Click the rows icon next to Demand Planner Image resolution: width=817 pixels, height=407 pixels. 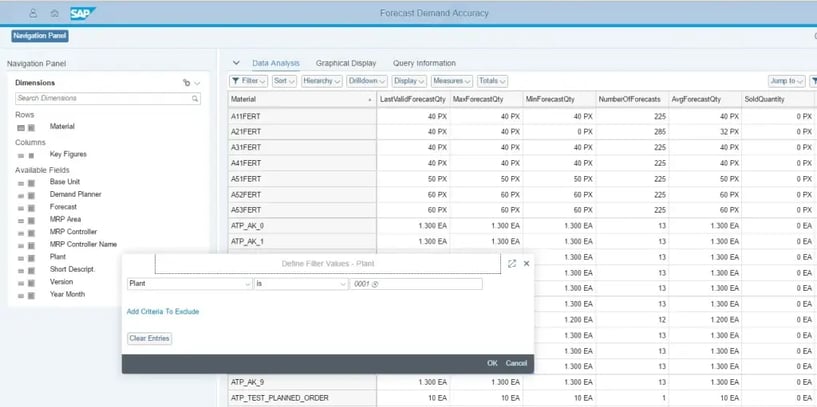[x=21, y=195]
